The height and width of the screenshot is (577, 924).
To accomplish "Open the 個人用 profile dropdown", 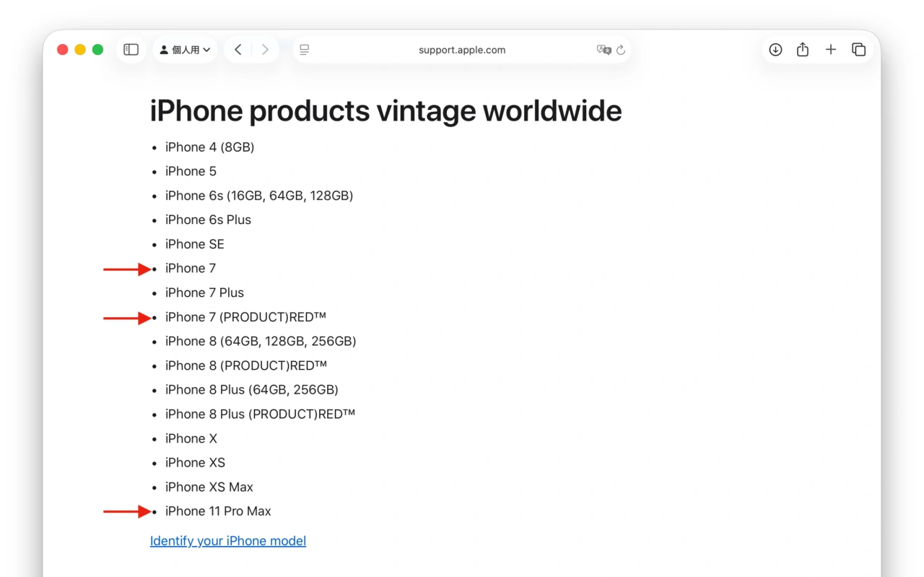I will (185, 49).
